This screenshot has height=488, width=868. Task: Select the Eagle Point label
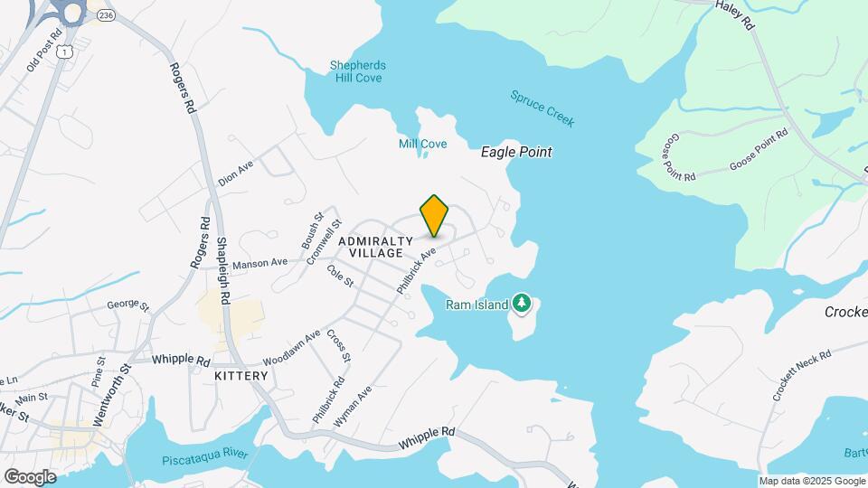click(x=516, y=152)
